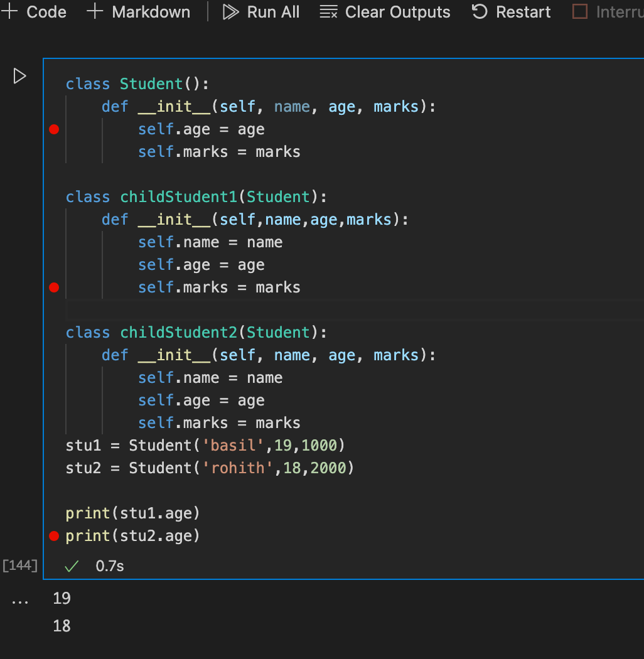The width and height of the screenshot is (644, 659).
Task: Click the execution count [144]
Action: (x=20, y=565)
